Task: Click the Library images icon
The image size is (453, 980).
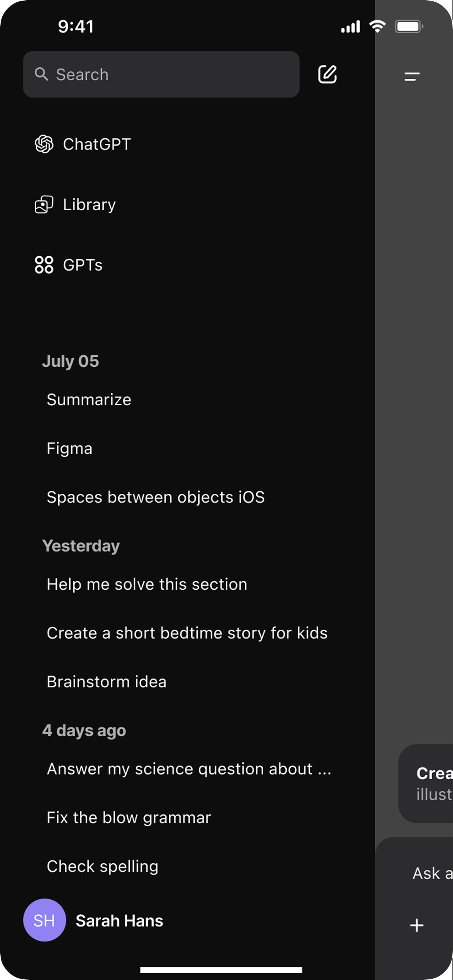Action: [x=44, y=205]
